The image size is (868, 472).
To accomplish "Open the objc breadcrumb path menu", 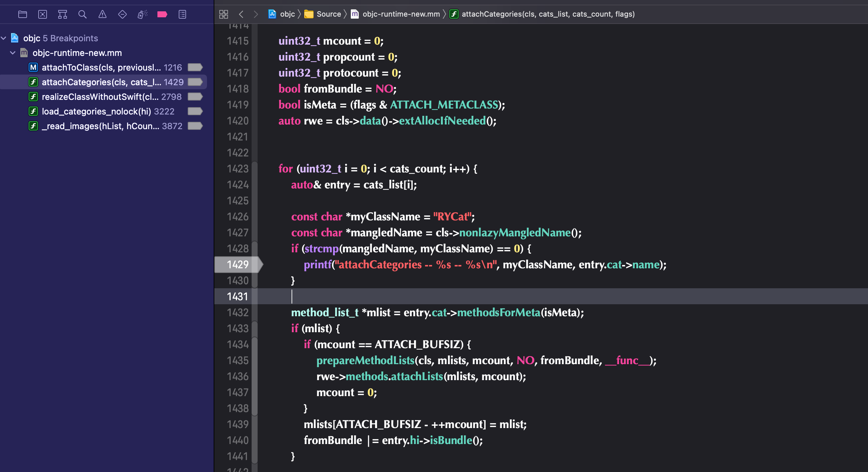I will 287,14.
